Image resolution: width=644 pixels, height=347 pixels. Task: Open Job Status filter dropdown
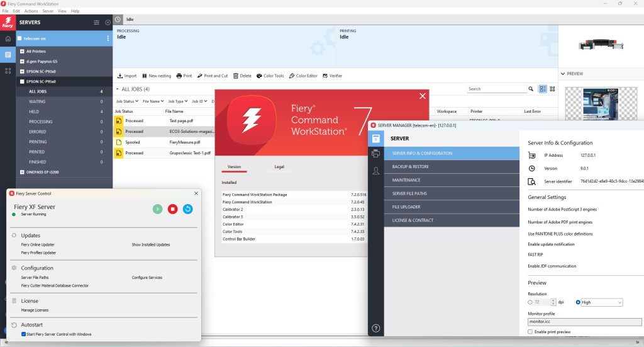pos(127,101)
